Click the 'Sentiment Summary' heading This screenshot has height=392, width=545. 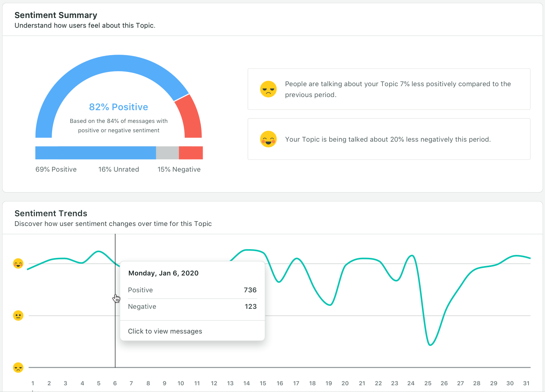[56, 15]
